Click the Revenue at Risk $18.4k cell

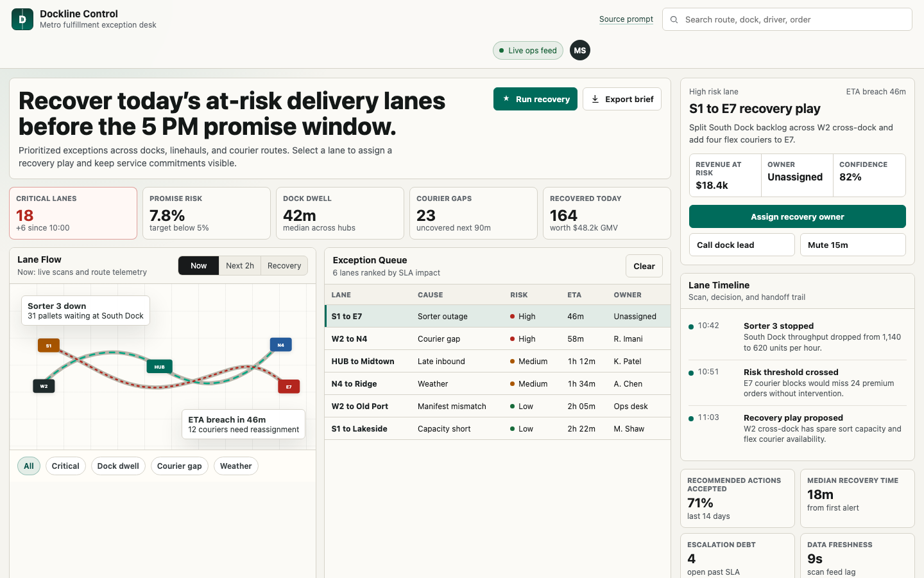(725, 175)
